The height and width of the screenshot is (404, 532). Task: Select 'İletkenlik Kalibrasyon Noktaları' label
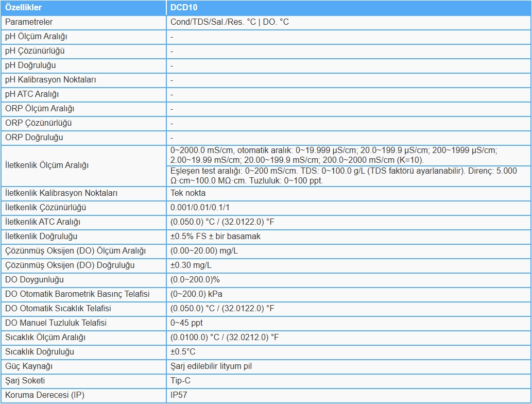[61, 193]
